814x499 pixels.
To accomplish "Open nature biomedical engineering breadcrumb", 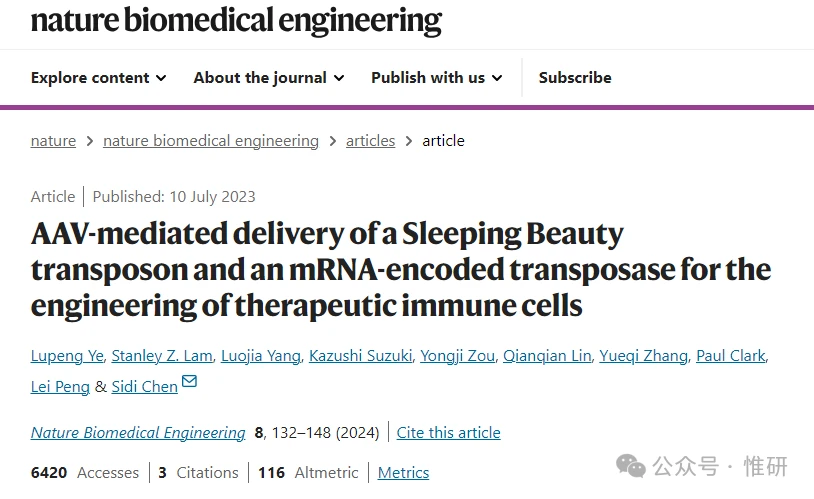I will tap(211, 141).
